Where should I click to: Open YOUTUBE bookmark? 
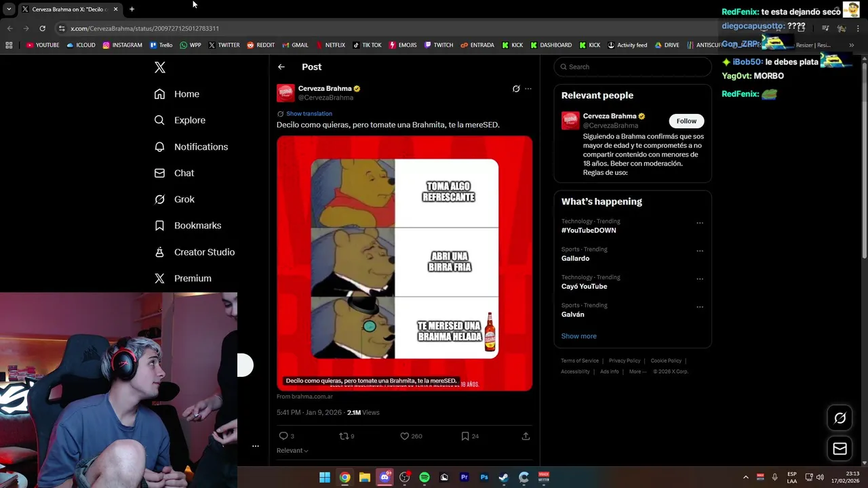(x=43, y=45)
